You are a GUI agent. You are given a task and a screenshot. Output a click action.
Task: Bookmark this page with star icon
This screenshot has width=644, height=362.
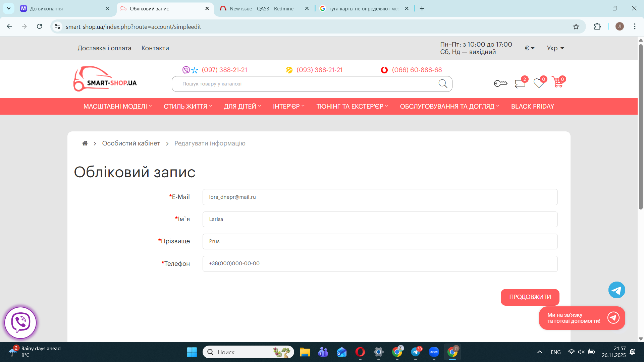(x=576, y=26)
